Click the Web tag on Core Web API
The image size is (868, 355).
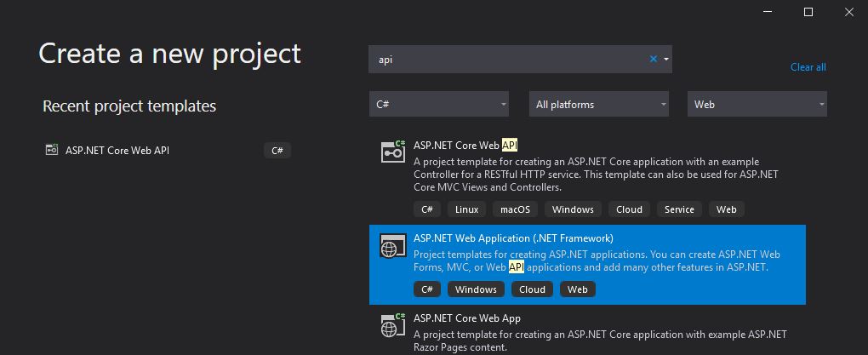point(726,209)
